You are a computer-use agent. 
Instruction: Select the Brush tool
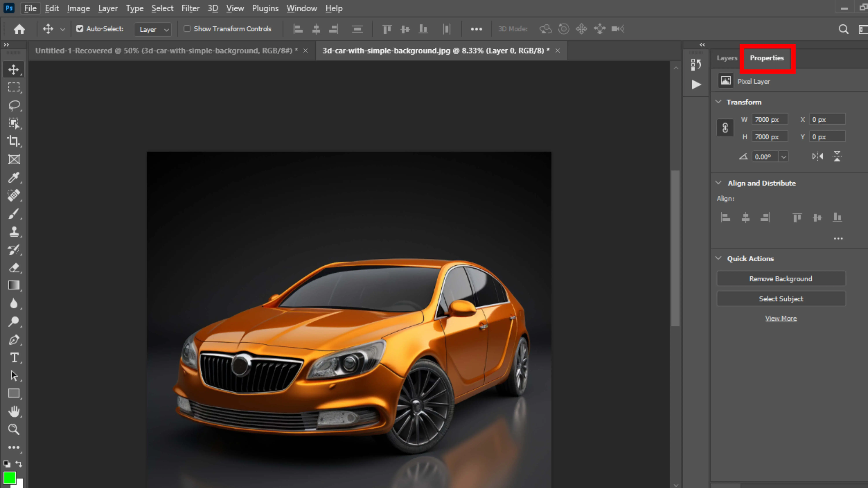tap(14, 214)
